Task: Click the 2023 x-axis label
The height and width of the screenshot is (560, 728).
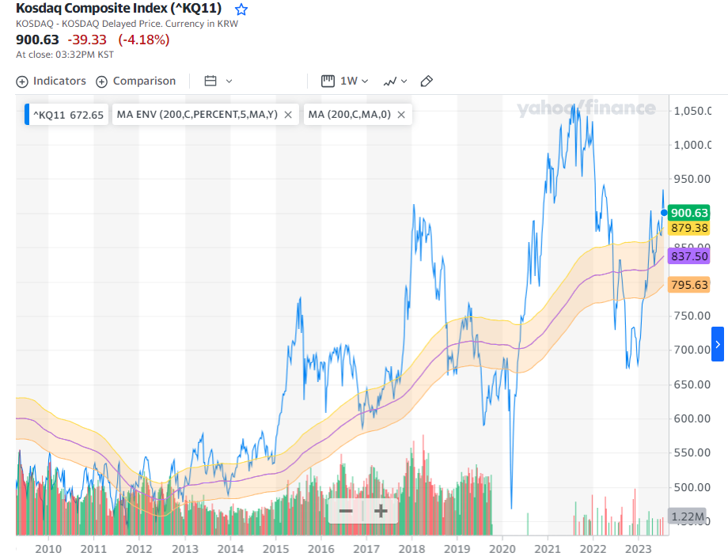Action: [x=639, y=549]
